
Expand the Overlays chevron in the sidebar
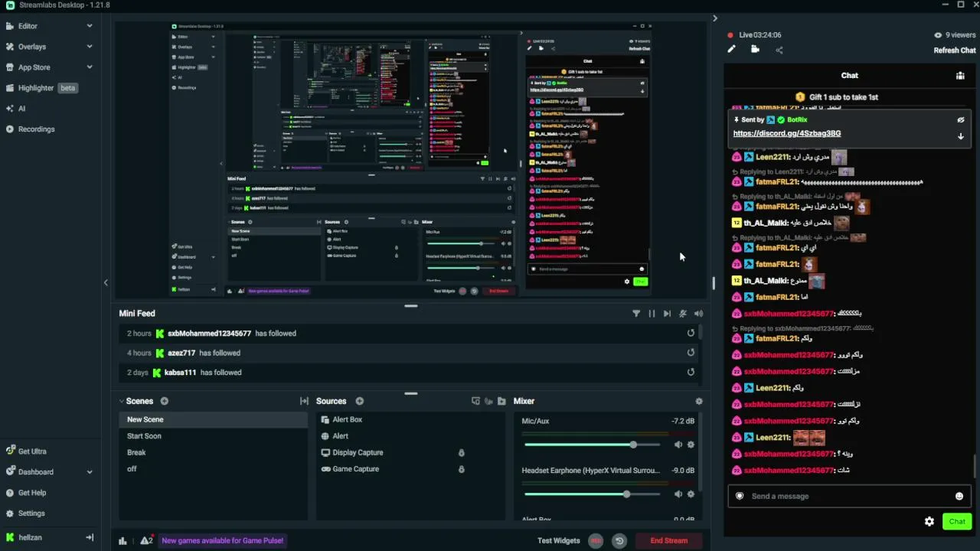coord(90,47)
